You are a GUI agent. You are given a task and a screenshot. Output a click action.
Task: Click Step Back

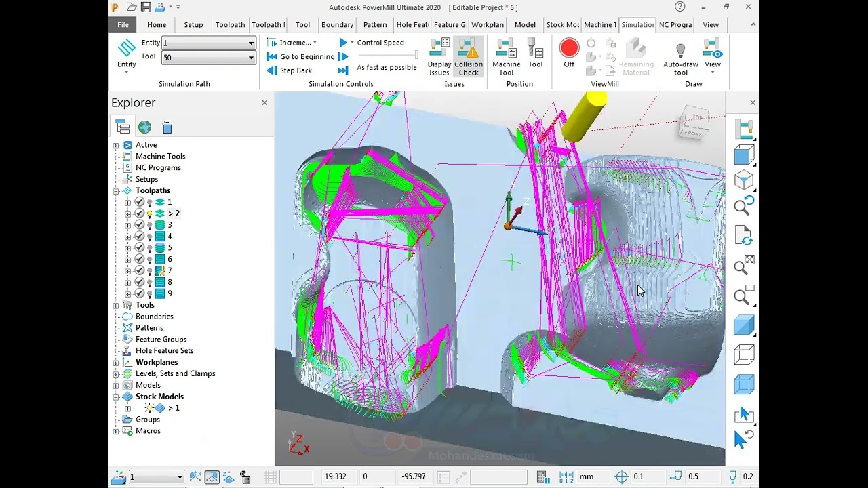tap(290, 70)
